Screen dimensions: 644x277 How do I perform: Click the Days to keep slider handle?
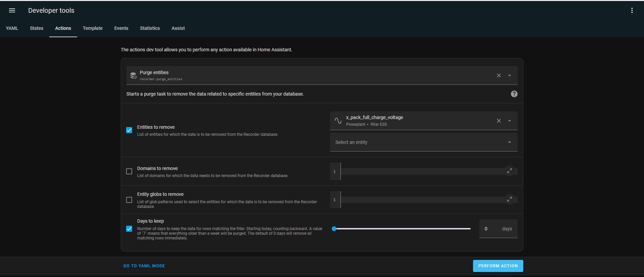pos(334,229)
